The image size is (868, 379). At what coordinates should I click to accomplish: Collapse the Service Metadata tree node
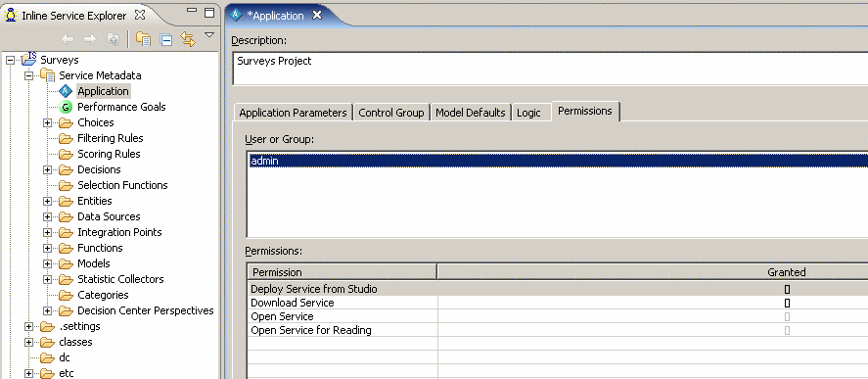click(x=28, y=75)
